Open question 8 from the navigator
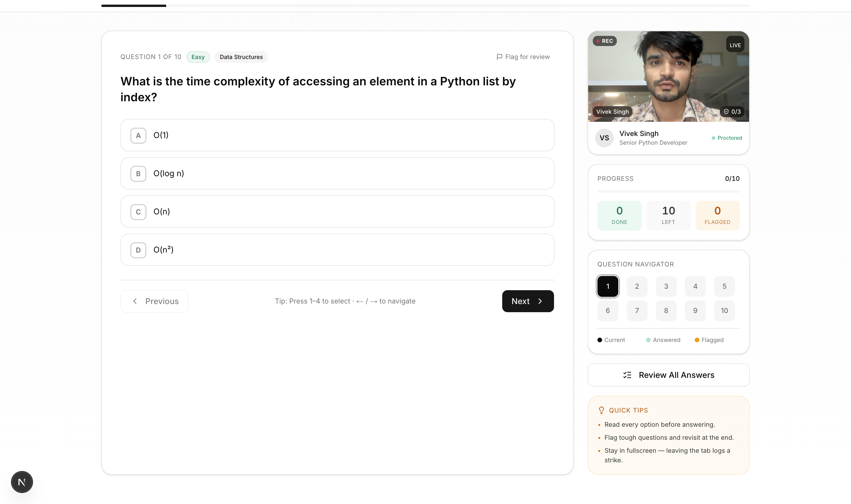 [x=666, y=310]
